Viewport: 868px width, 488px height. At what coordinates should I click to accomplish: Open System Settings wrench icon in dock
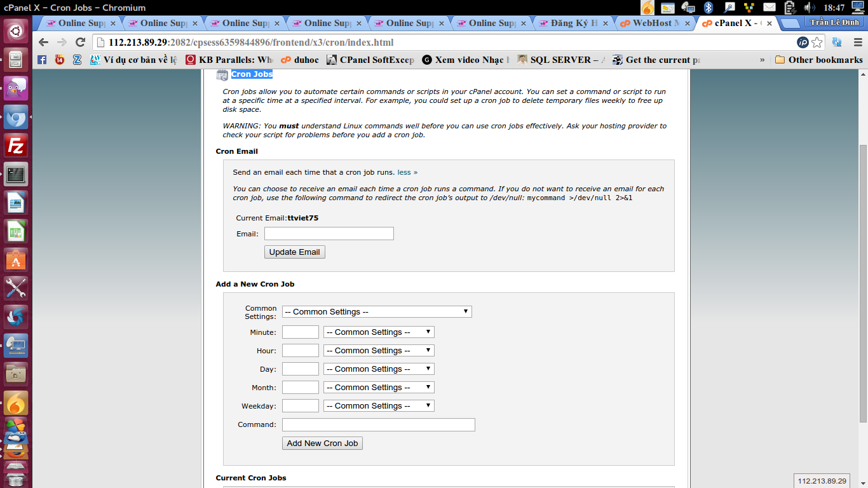16,288
